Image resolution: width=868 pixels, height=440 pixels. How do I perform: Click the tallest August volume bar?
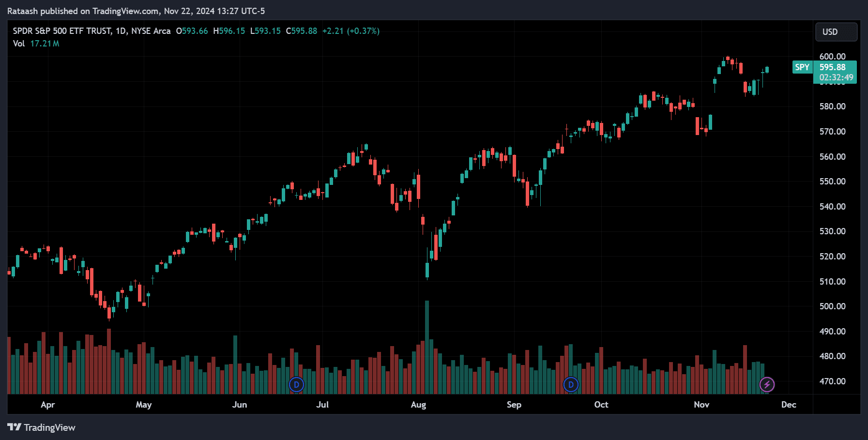pos(427,347)
